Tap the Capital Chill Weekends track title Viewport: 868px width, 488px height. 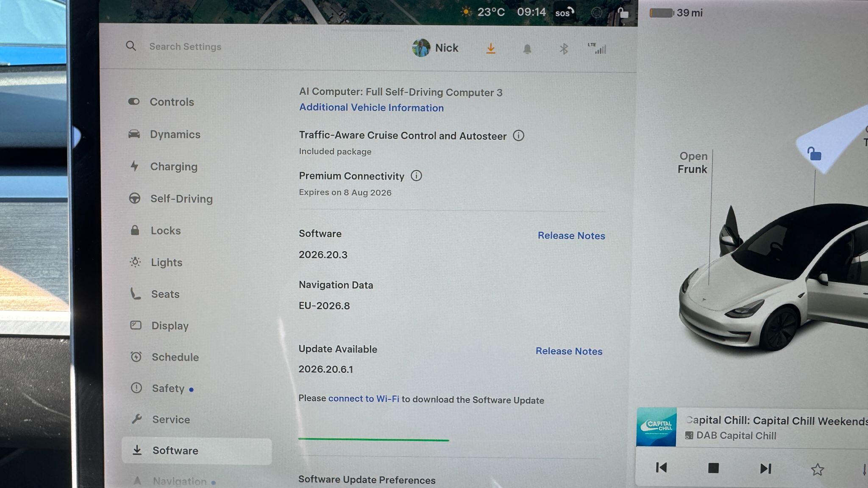click(x=777, y=421)
